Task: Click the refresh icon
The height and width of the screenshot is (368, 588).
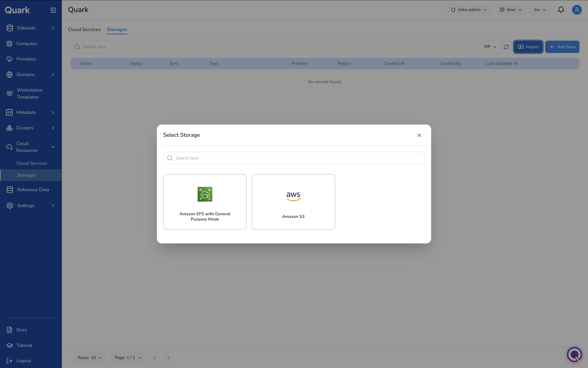Action: 506,47
